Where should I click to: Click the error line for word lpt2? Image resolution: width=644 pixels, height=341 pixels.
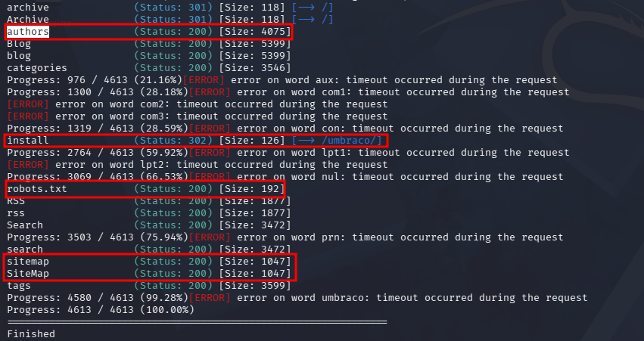[197, 165]
